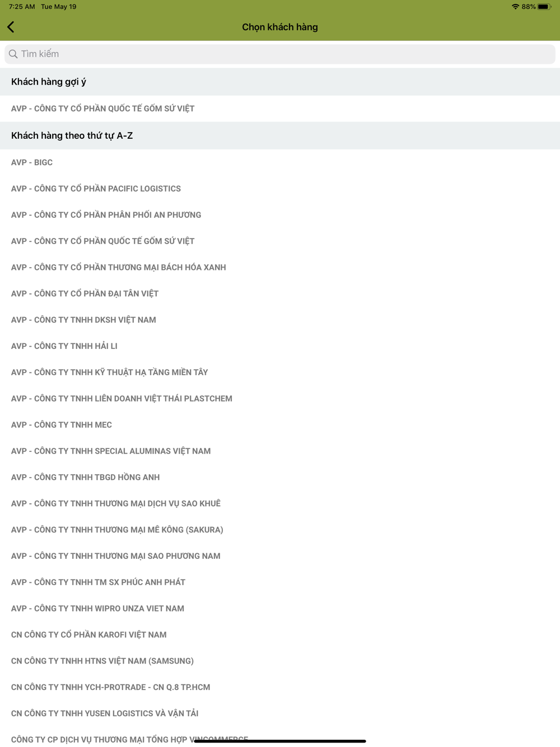Select AVP - LIÊN DOANH VIỆT THÁI PLASTCHEM
Image resolution: width=560 pixels, height=747 pixels.
[x=280, y=399]
